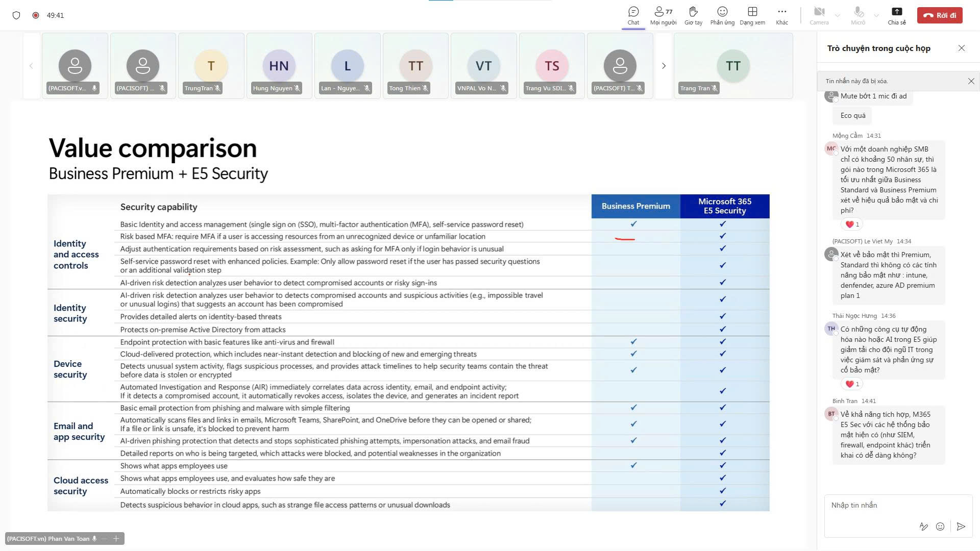Close the meeting chat panel

[962, 48]
